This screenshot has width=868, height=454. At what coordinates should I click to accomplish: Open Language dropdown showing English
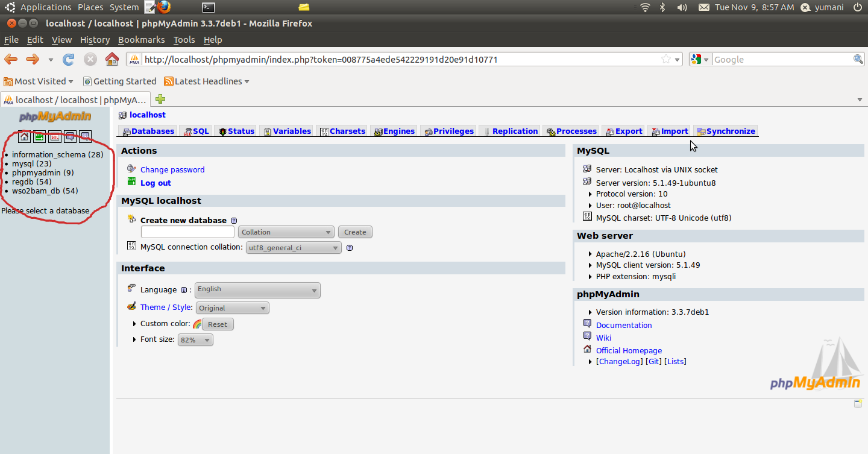click(257, 290)
